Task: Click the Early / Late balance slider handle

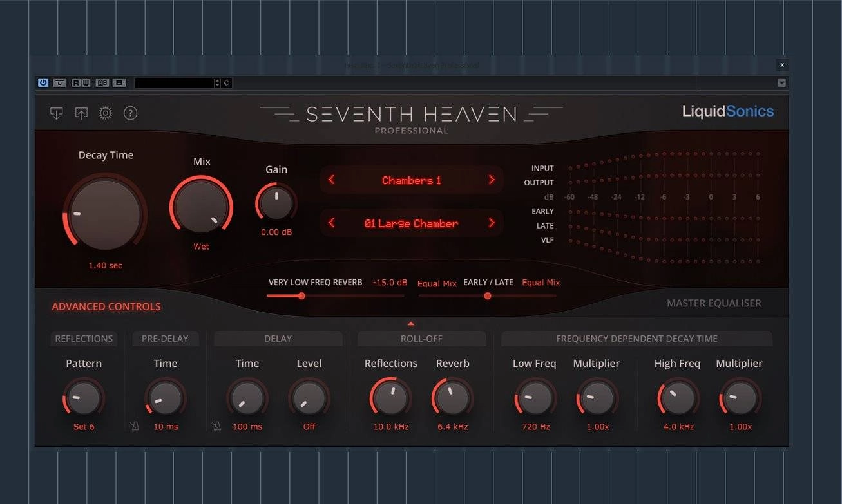Action: [x=488, y=296]
